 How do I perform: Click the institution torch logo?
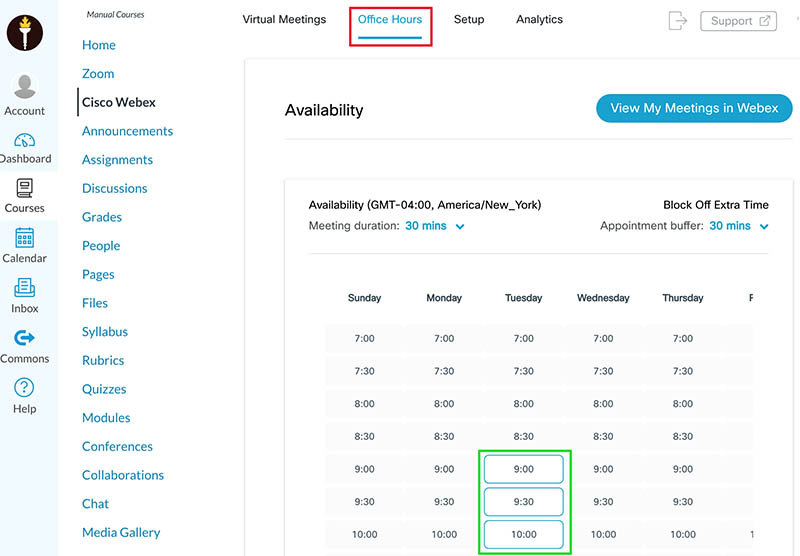24,33
